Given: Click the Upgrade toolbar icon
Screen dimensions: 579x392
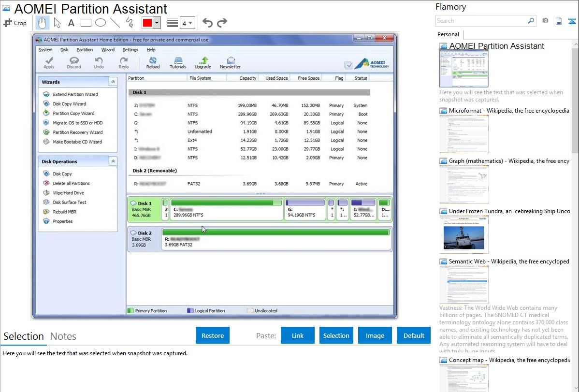Looking at the screenshot, I should (203, 62).
